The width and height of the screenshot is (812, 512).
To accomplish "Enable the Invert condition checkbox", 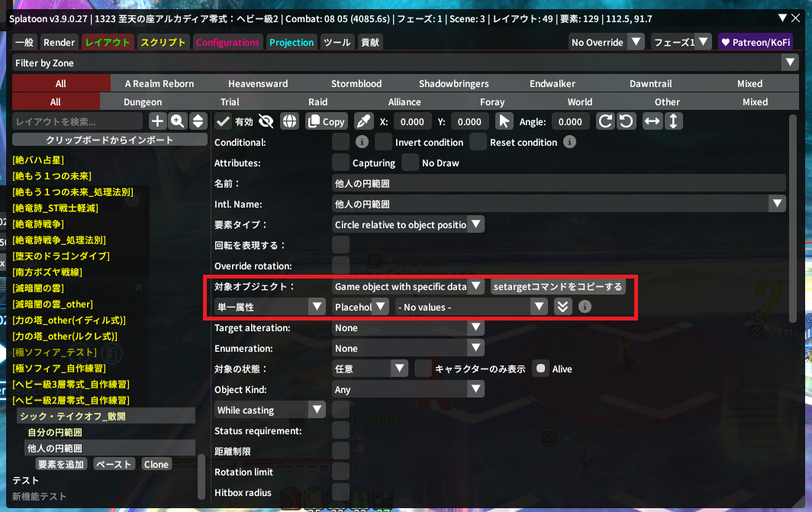I will click(x=383, y=142).
